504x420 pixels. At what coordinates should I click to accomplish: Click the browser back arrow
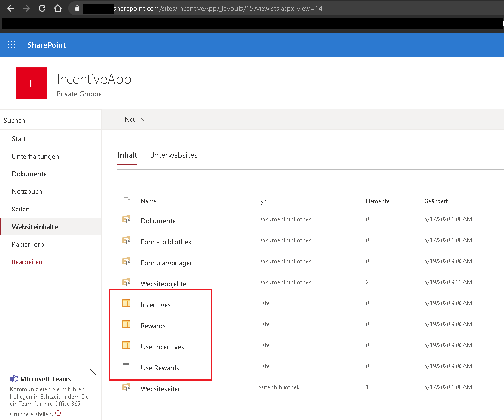click(11, 8)
